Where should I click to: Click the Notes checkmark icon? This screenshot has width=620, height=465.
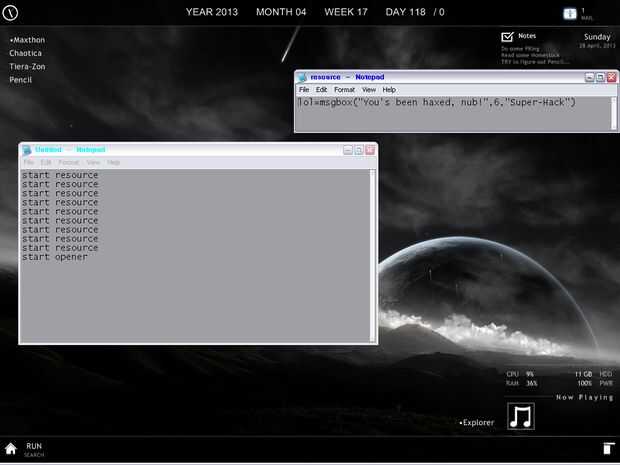pos(507,37)
